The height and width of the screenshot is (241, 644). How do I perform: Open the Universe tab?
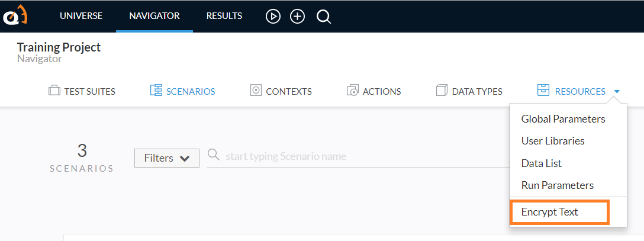click(81, 16)
